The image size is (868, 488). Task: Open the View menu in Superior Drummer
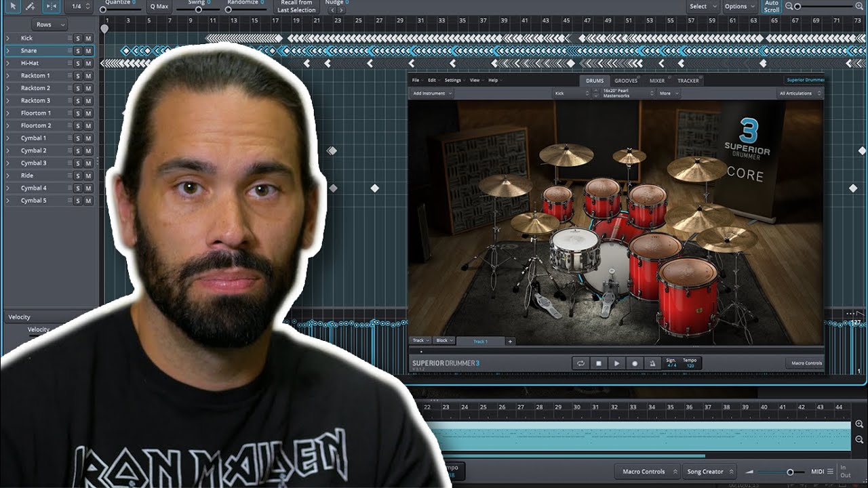pos(475,80)
